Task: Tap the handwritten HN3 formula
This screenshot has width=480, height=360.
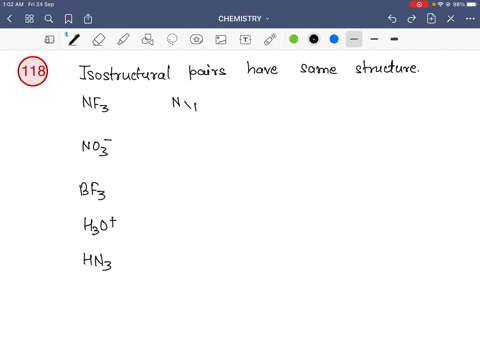Action: pyautogui.click(x=97, y=261)
